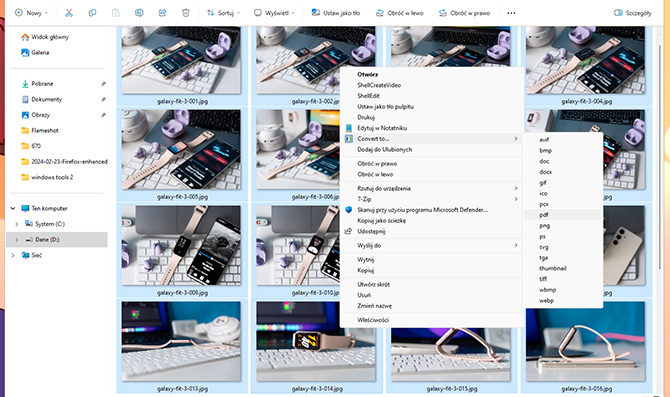Click the Rename icon in toolbar
Viewport: 670px width, 397px height.
pyautogui.click(x=139, y=13)
